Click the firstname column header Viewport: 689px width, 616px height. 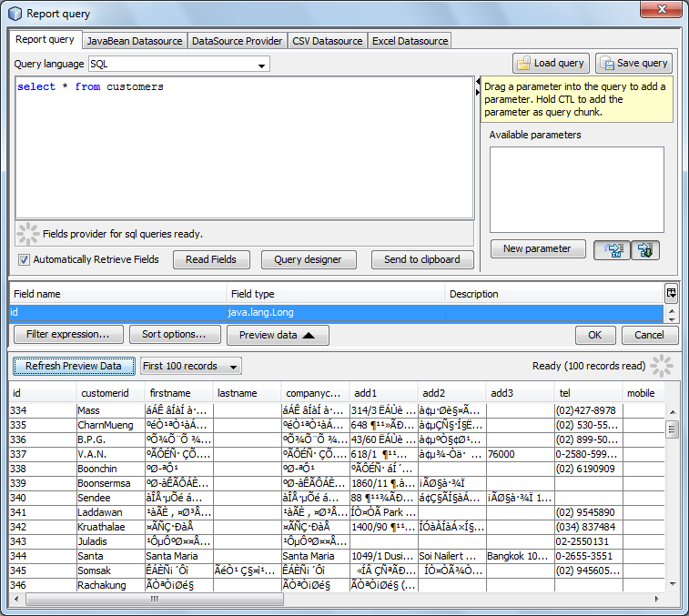coord(178,393)
